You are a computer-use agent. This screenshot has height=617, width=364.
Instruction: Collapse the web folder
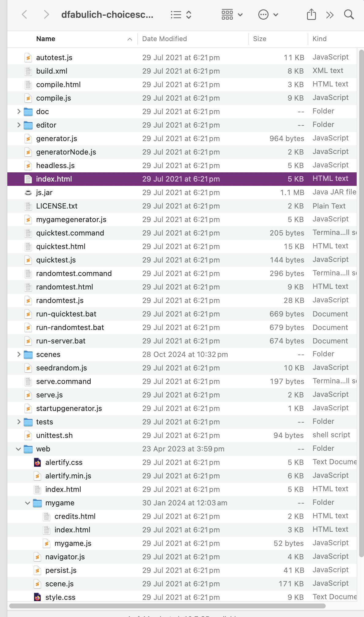18,449
